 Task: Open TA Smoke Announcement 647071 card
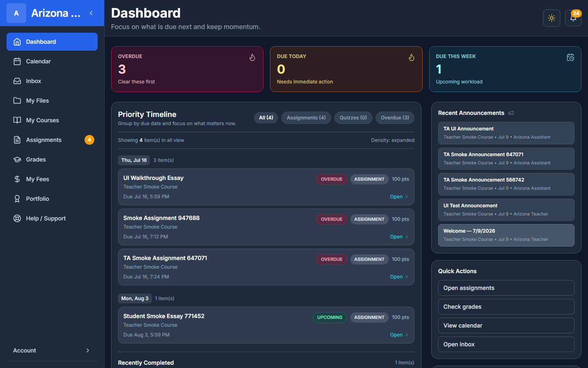506,159
